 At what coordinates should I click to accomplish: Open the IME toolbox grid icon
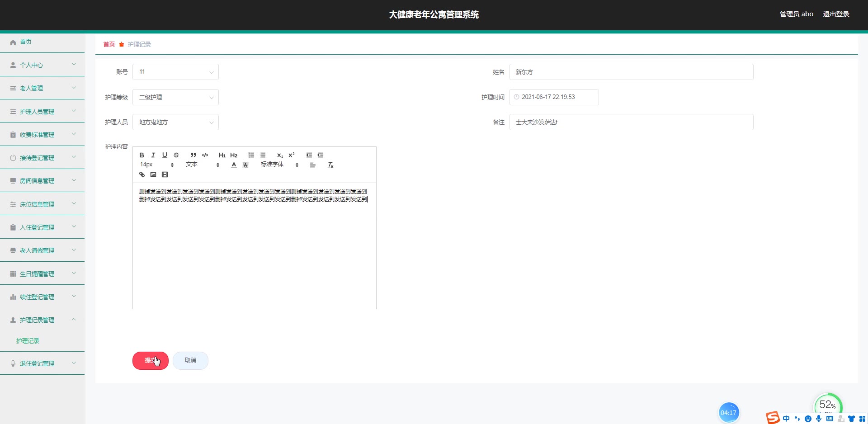click(x=862, y=419)
